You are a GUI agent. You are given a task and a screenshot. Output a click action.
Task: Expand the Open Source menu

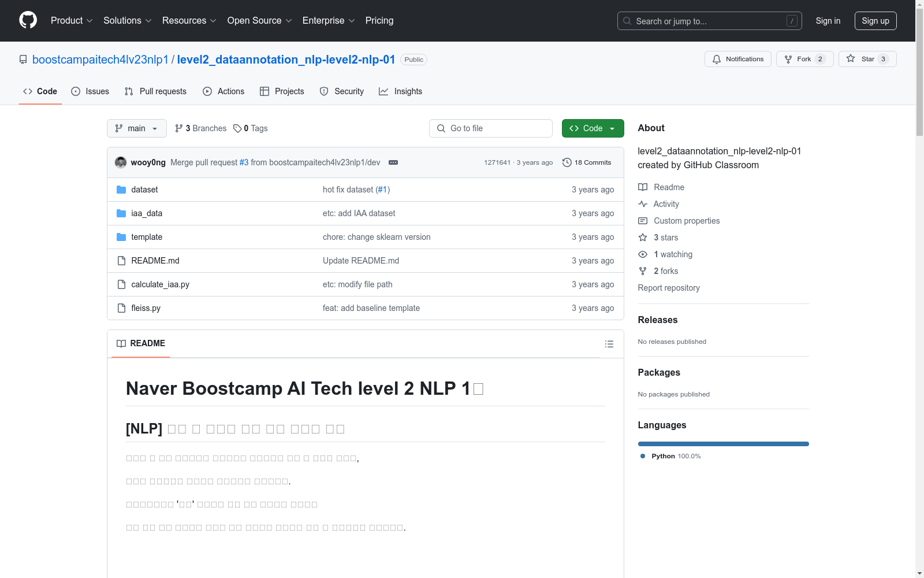click(x=260, y=21)
